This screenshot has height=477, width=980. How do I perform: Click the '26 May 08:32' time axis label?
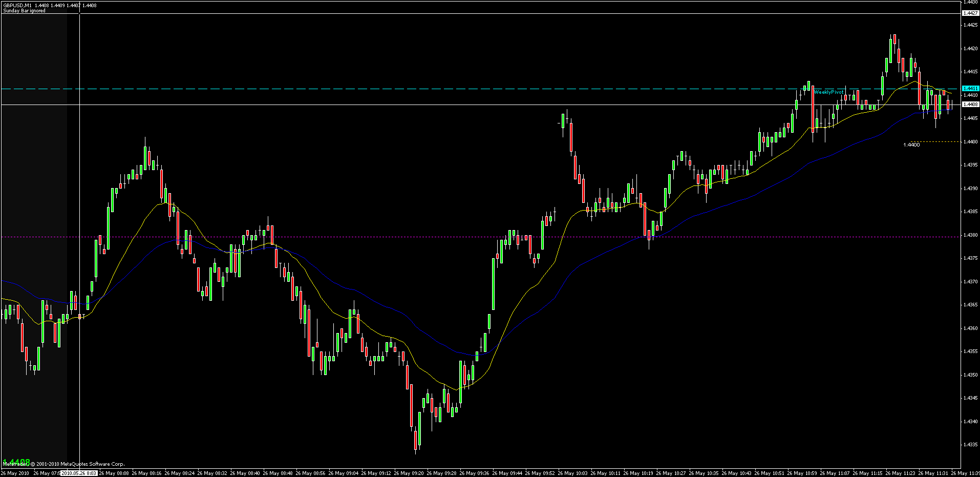(212, 473)
